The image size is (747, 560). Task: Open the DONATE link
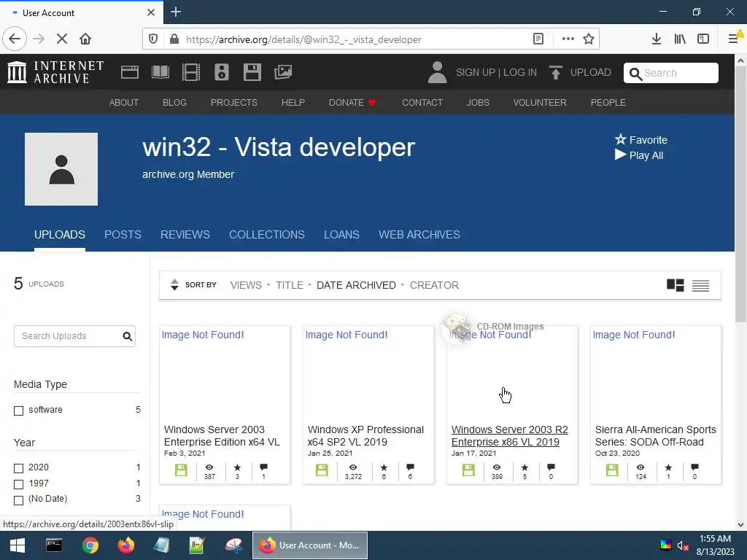tap(352, 102)
